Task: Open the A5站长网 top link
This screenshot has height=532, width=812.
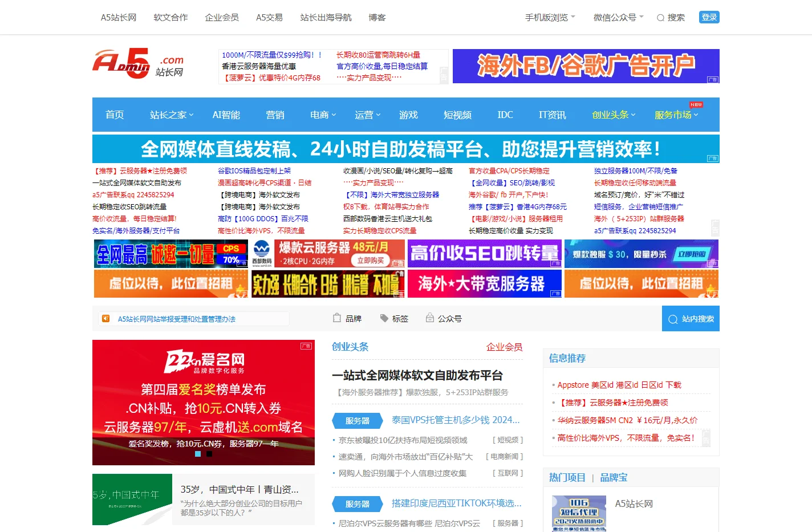Action: 119,18
